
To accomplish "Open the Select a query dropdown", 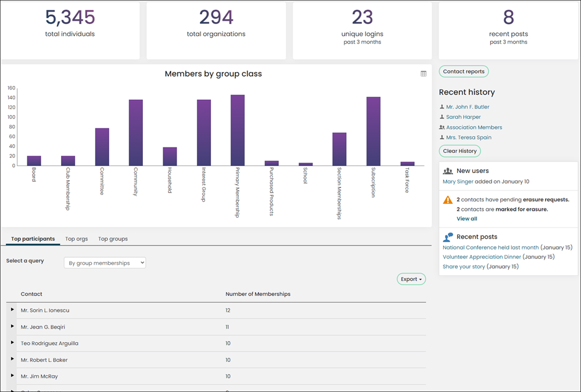I will tap(105, 262).
